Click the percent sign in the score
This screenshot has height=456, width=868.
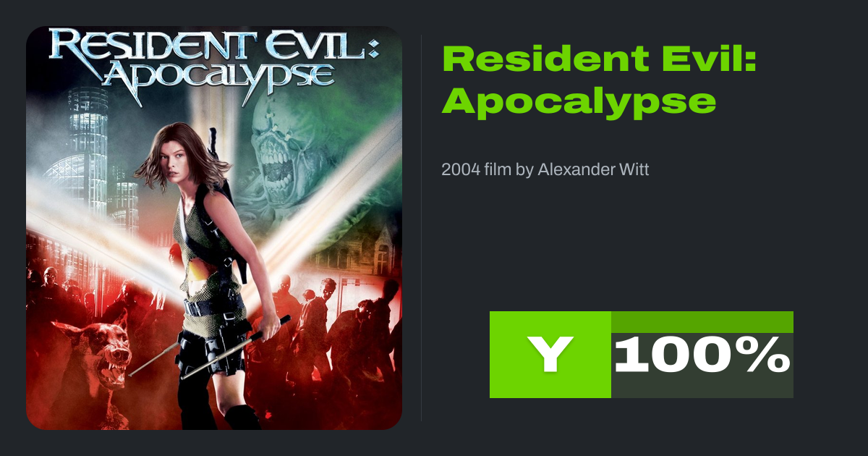point(765,355)
